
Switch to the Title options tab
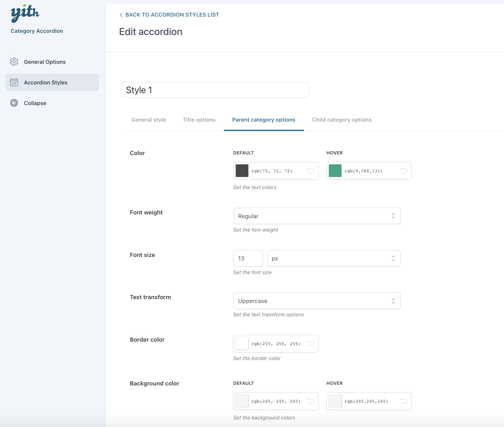click(199, 120)
